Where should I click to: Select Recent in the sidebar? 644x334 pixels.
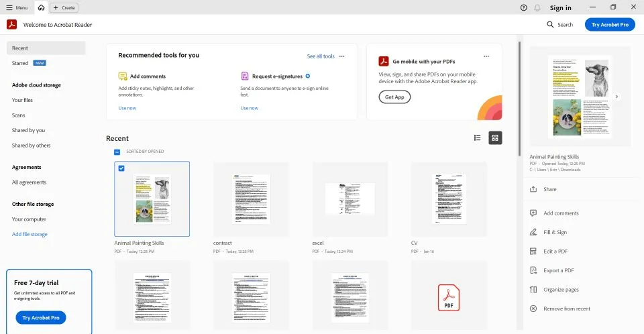[x=46, y=48]
